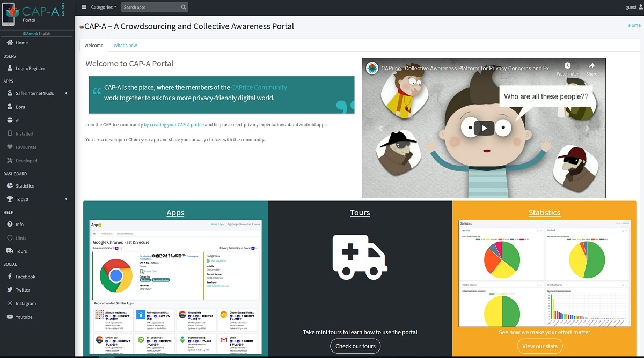Switch language to English
Screen dimensions: 644x358
click(44, 33)
